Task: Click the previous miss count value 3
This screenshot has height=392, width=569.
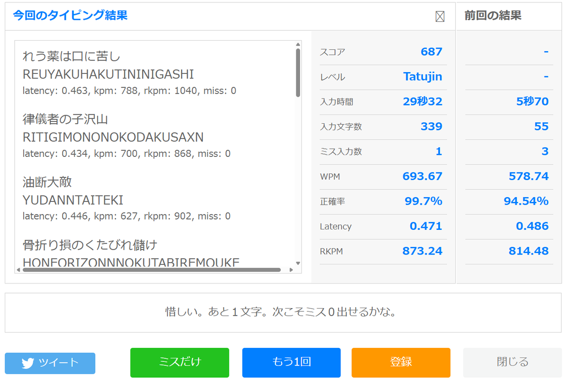Action: click(x=545, y=151)
